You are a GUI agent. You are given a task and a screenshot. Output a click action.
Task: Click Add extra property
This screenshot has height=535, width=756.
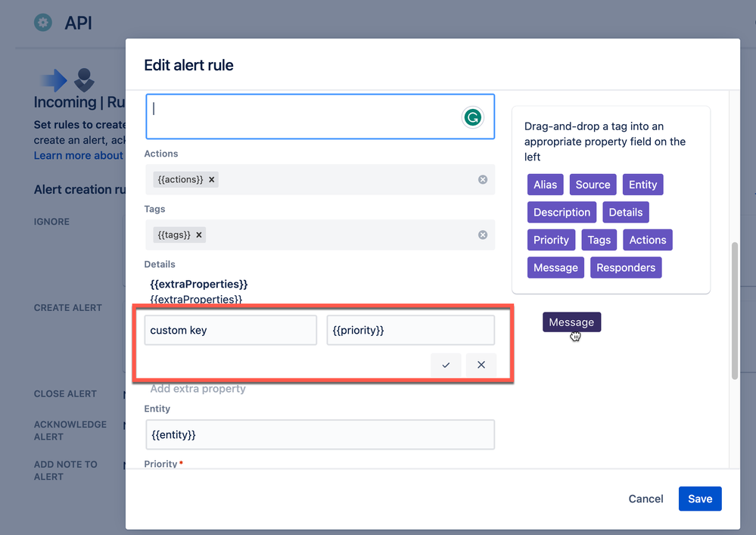[x=198, y=389]
